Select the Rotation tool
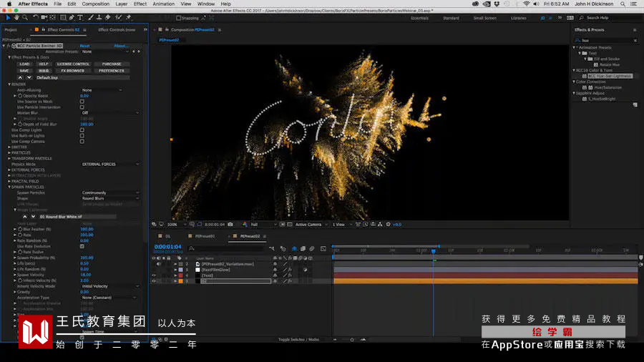The height and width of the screenshot is (362, 644). (x=36, y=18)
